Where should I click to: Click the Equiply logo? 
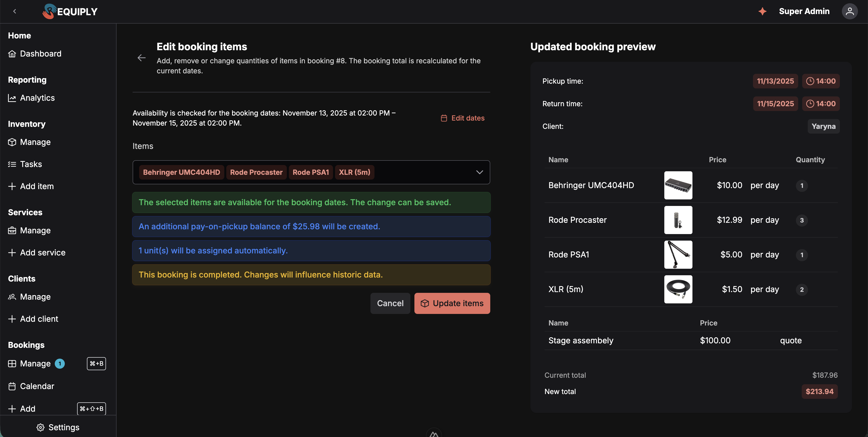[70, 12]
